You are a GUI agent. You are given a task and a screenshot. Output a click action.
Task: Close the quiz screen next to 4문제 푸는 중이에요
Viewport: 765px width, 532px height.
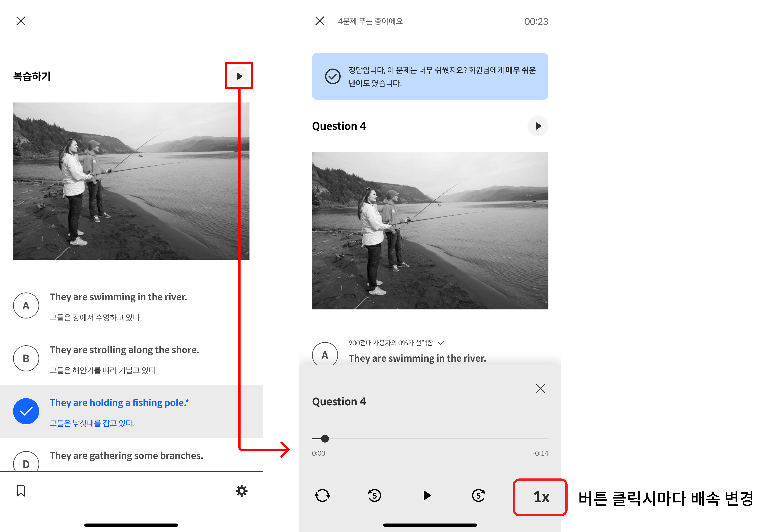point(320,21)
